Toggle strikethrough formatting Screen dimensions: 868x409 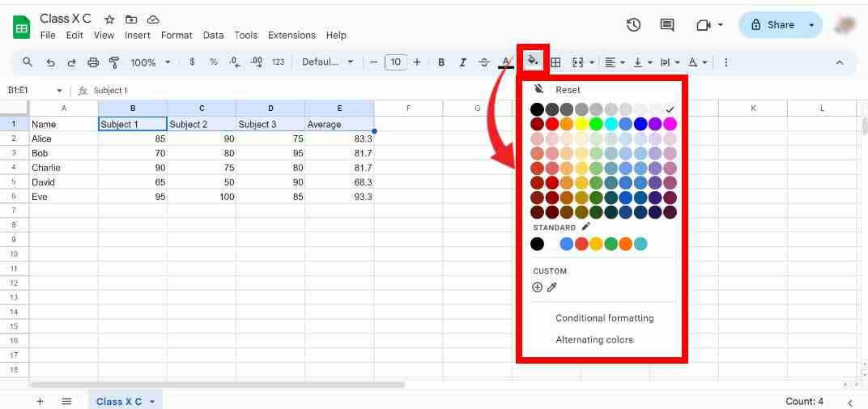pos(484,62)
